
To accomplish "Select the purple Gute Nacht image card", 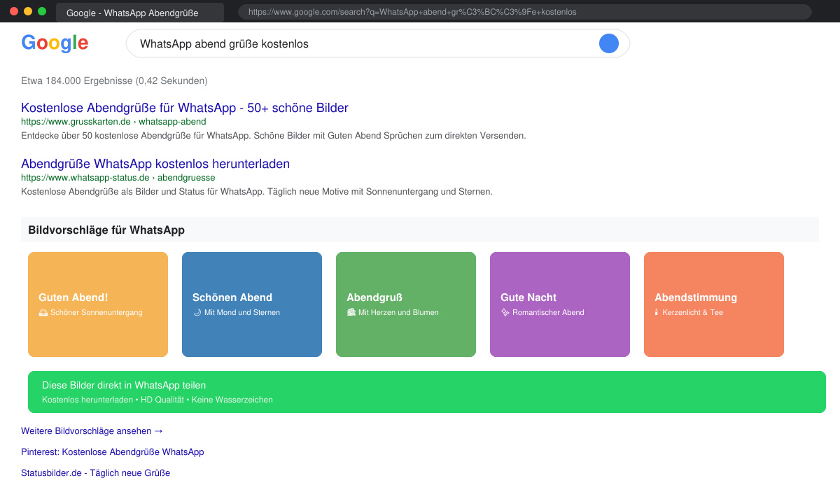I will (x=560, y=304).
